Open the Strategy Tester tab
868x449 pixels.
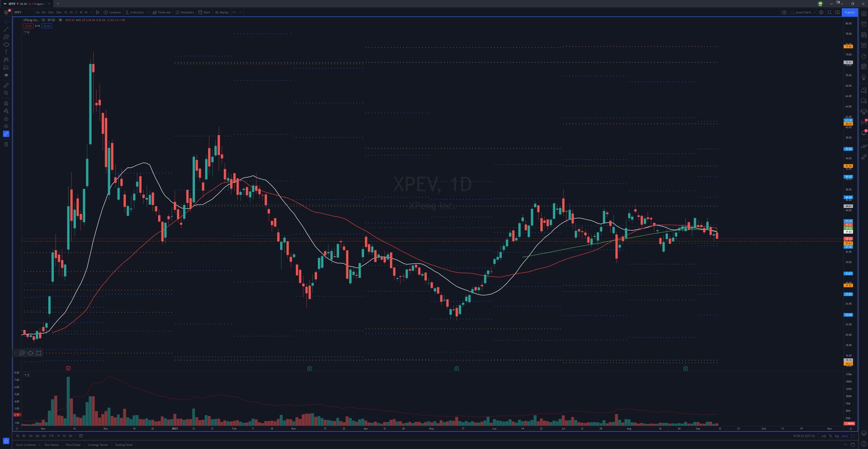pyautogui.click(x=98, y=445)
